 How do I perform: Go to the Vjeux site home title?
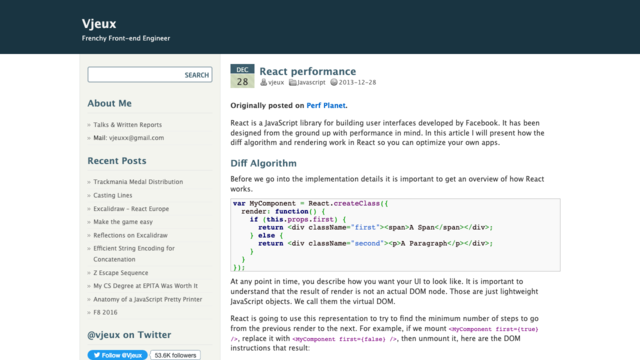click(x=99, y=24)
